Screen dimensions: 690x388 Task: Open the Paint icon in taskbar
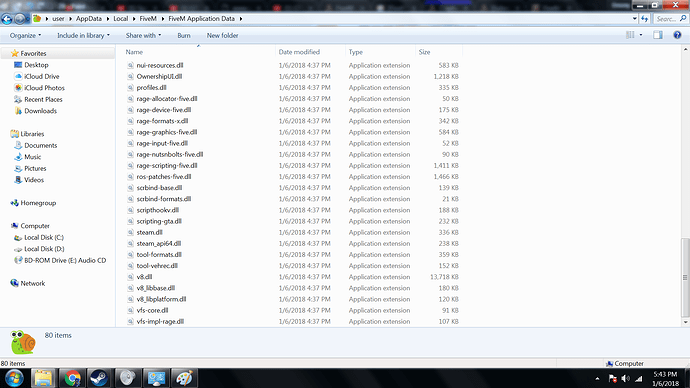pyautogui.click(x=184, y=378)
